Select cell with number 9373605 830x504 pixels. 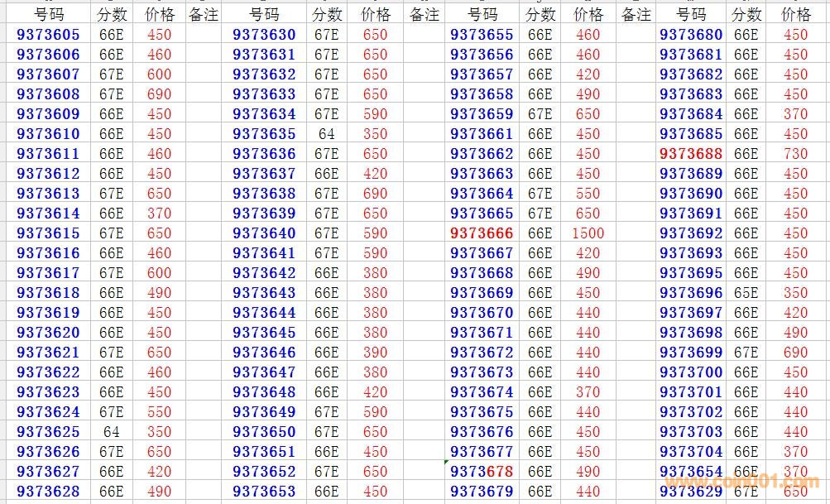(48, 35)
